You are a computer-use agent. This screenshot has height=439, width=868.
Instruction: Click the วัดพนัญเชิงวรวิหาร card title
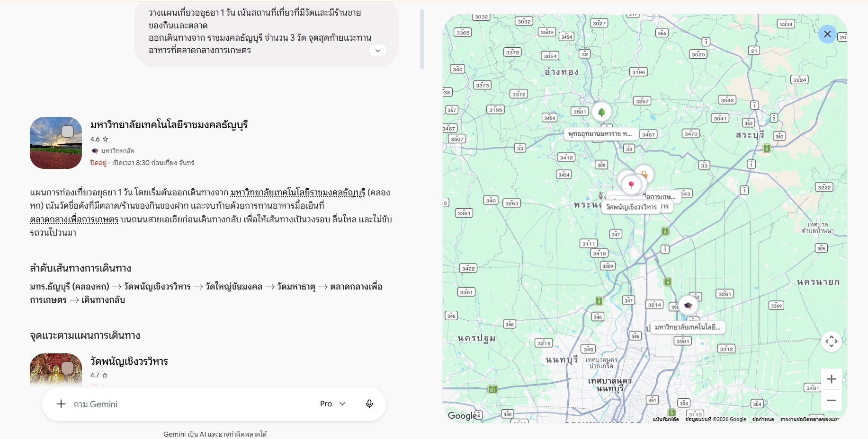129,361
